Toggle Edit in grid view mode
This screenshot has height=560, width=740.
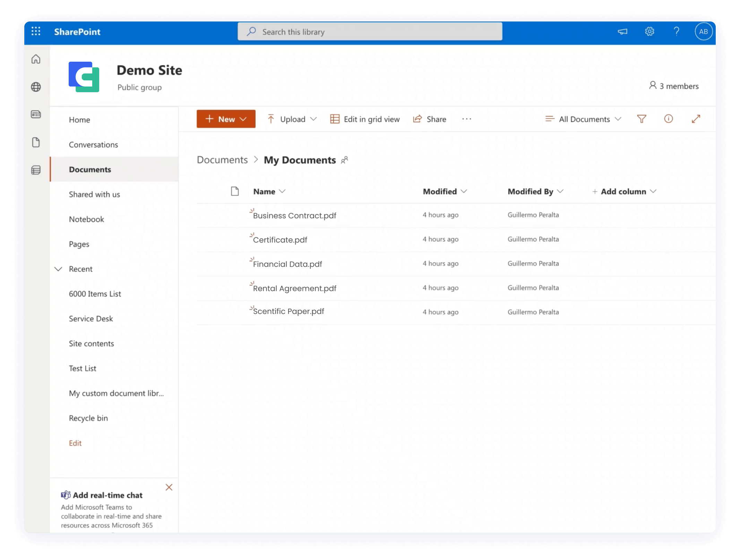pos(364,119)
